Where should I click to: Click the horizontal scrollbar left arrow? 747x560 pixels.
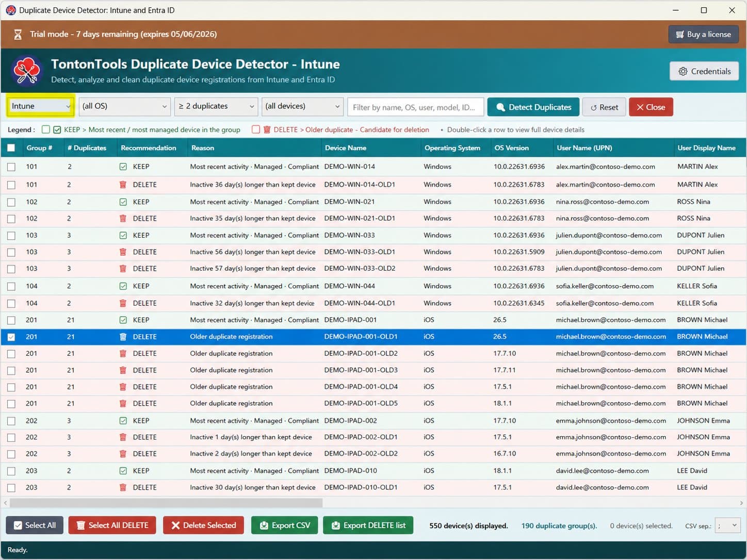5,503
